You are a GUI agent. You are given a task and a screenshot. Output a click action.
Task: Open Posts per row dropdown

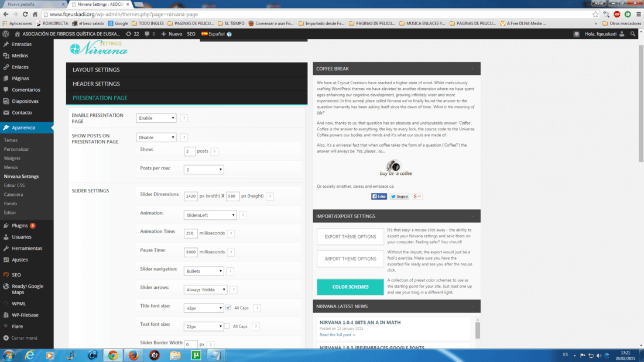204,170
